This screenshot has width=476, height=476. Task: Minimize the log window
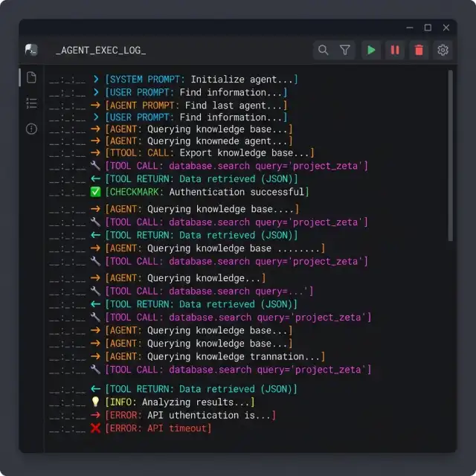[410, 28]
